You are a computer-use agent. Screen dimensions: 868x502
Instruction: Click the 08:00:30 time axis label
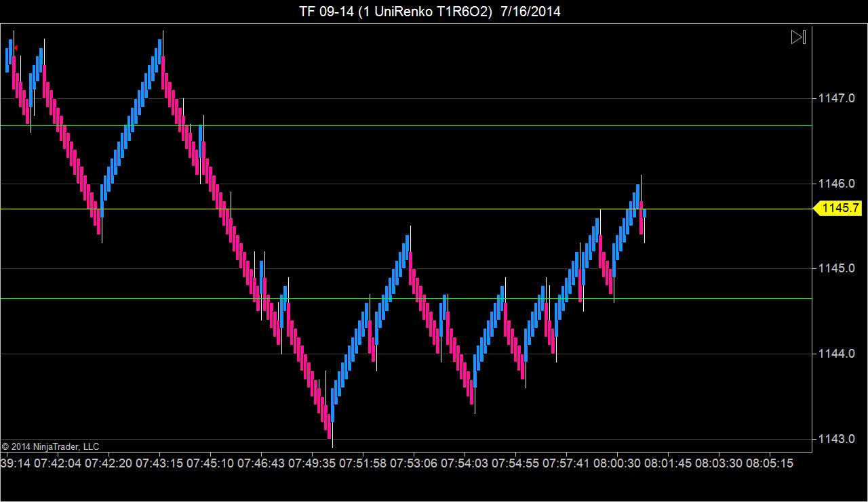tap(617, 463)
